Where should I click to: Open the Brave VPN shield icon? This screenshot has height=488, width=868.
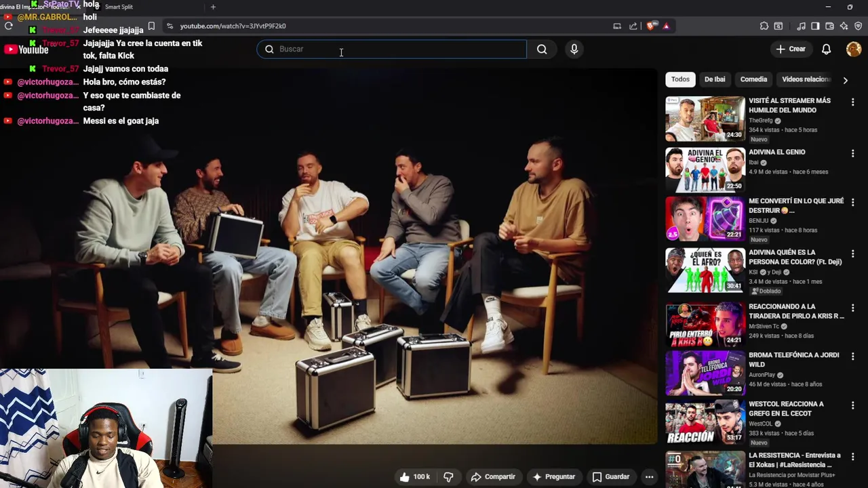click(858, 26)
